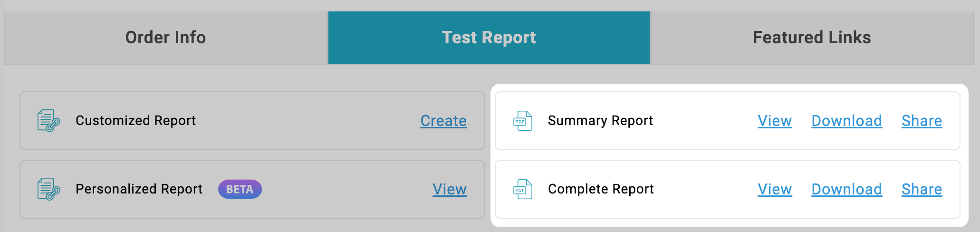View the Complete Report

click(775, 189)
